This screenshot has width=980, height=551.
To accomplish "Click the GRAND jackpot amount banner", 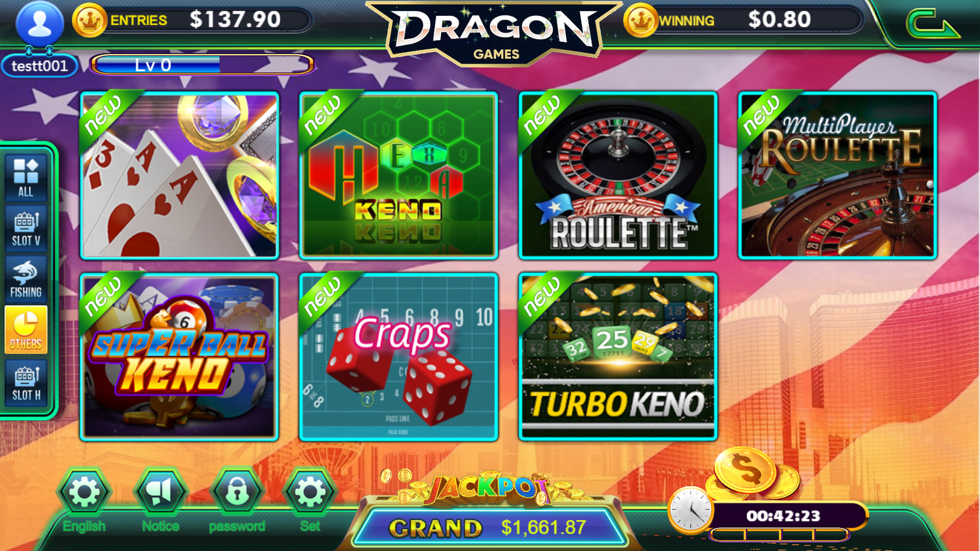I will 490,527.
